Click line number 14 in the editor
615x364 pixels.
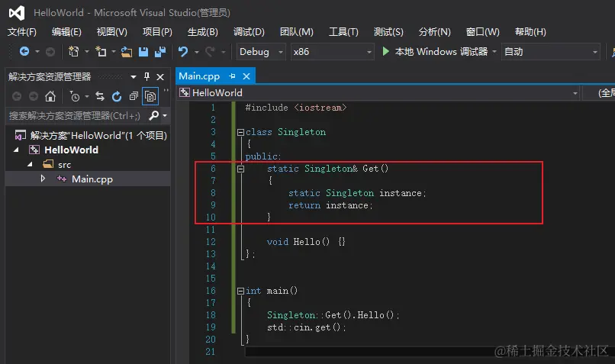pyautogui.click(x=211, y=266)
